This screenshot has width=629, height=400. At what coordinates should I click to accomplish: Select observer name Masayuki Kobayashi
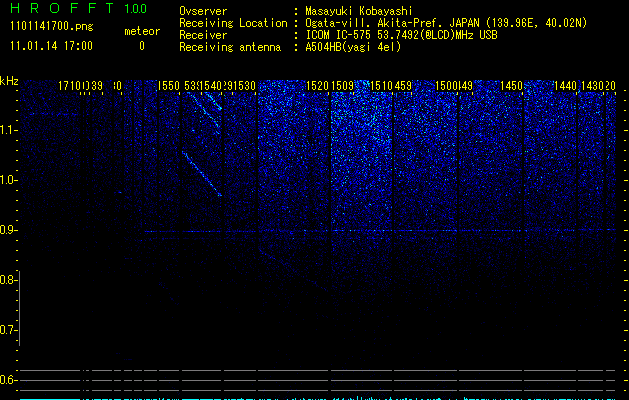pos(358,11)
